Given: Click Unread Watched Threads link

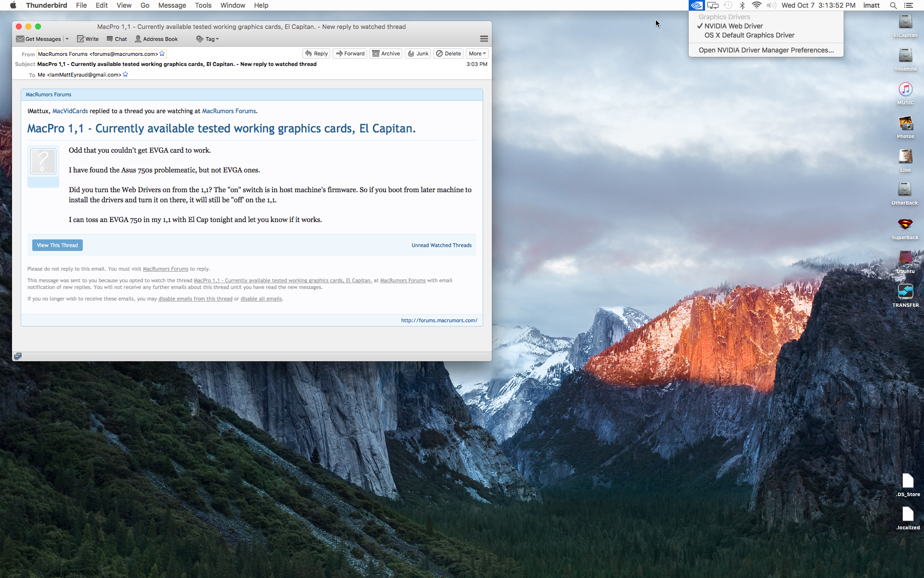Looking at the screenshot, I should 442,244.
